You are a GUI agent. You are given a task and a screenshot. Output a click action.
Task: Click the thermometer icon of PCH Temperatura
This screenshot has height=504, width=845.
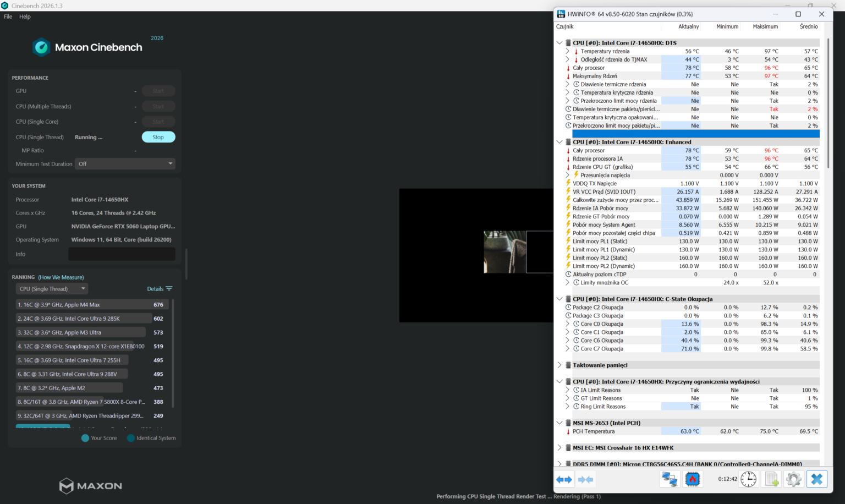(x=568, y=431)
